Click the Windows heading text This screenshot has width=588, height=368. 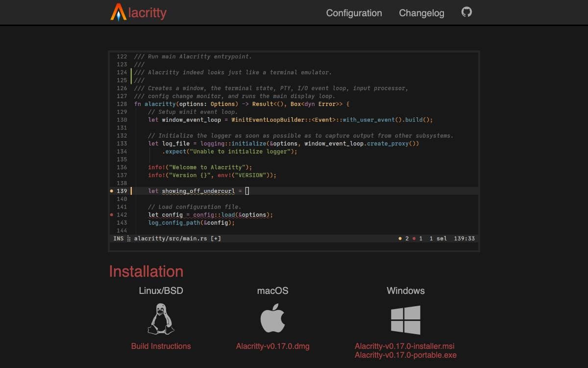pos(406,290)
